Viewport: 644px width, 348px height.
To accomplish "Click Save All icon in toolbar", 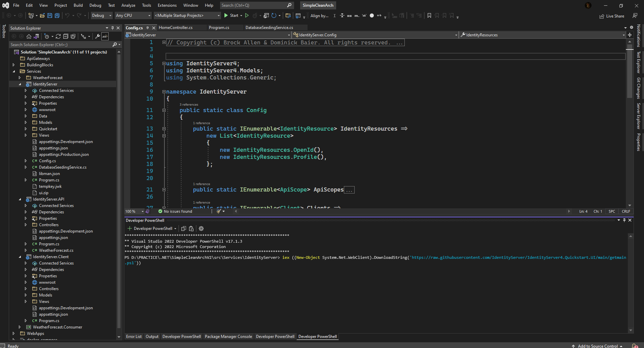I will (x=57, y=15).
